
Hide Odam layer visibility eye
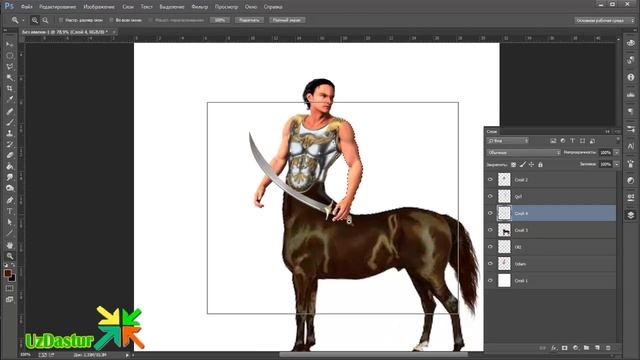pos(490,264)
